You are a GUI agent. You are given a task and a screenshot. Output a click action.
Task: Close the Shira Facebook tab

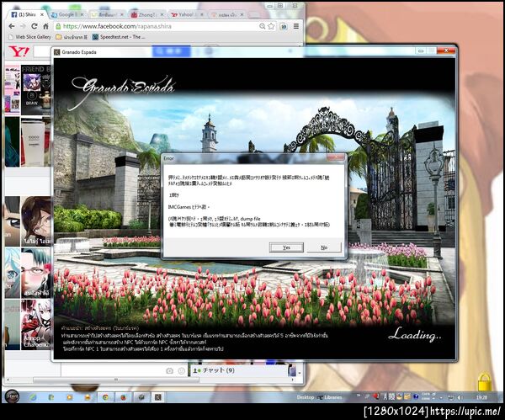click(42, 15)
